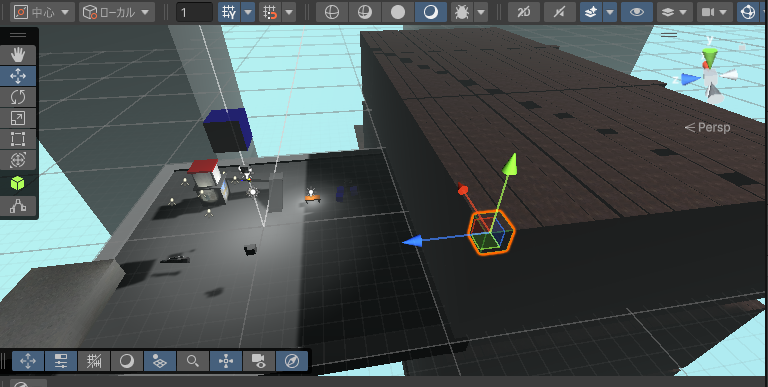The image size is (768, 387).
Task: Click the View Options overlay icon
Action: [160, 361]
